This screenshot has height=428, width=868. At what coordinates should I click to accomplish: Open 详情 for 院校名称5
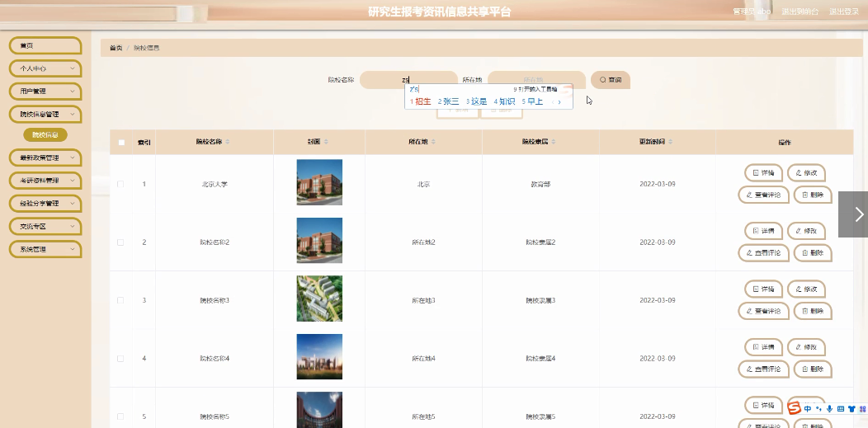(763, 406)
